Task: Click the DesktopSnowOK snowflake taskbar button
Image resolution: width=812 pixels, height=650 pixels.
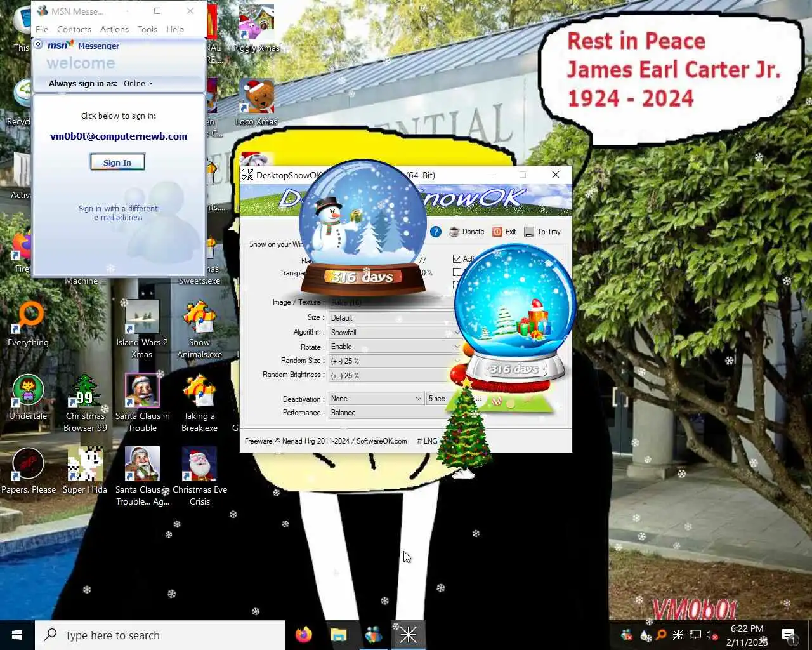Action: coord(409,635)
